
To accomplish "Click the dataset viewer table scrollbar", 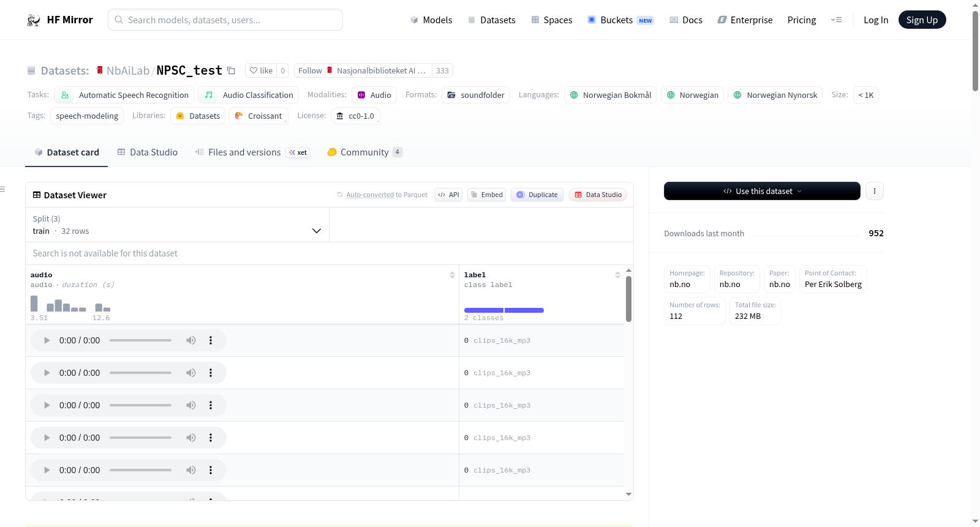I will pyautogui.click(x=628, y=299).
